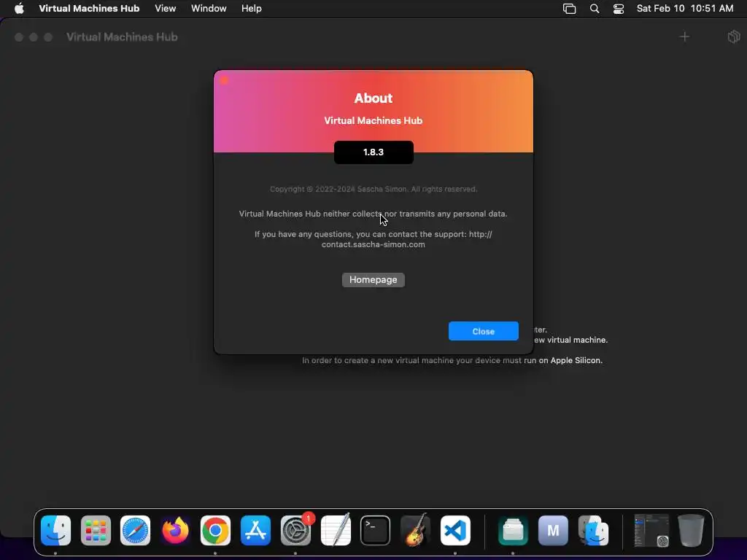Viewport: 747px width, 560px height.
Task: Click the About heading in dialog
Action: tap(373, 98)
